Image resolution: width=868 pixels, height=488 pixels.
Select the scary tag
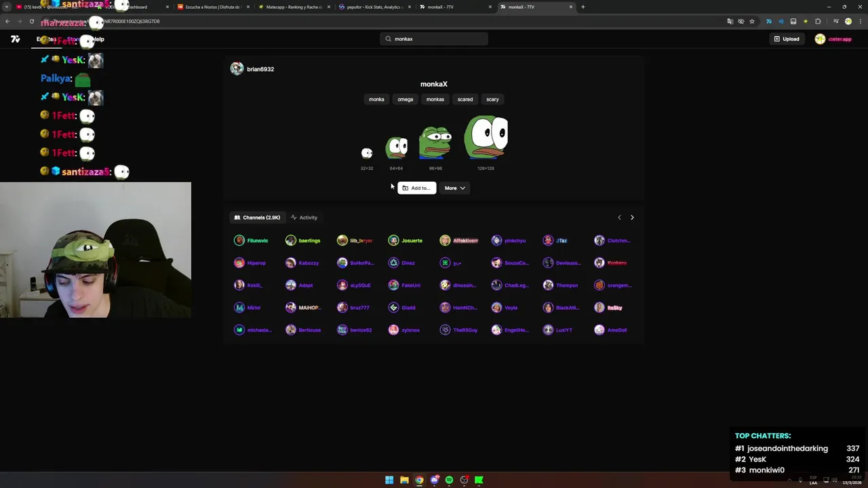(492, 99)
